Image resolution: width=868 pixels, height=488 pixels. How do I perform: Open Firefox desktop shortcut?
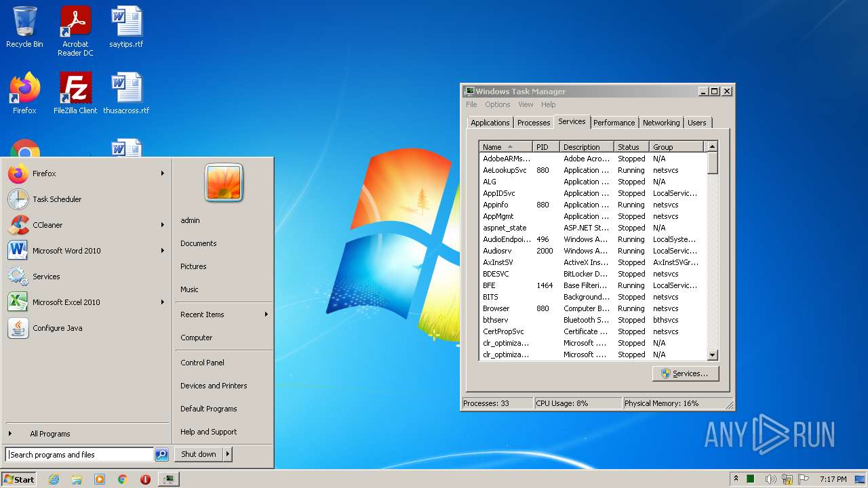click(24, 94)
